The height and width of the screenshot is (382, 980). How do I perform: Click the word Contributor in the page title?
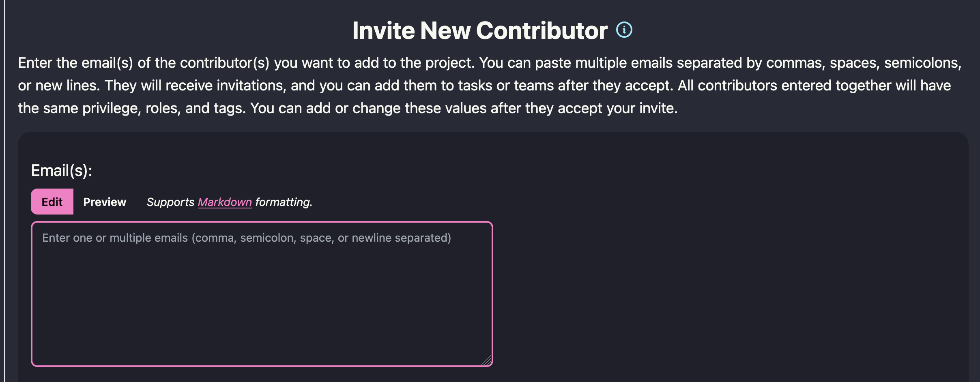click(542, 30)
